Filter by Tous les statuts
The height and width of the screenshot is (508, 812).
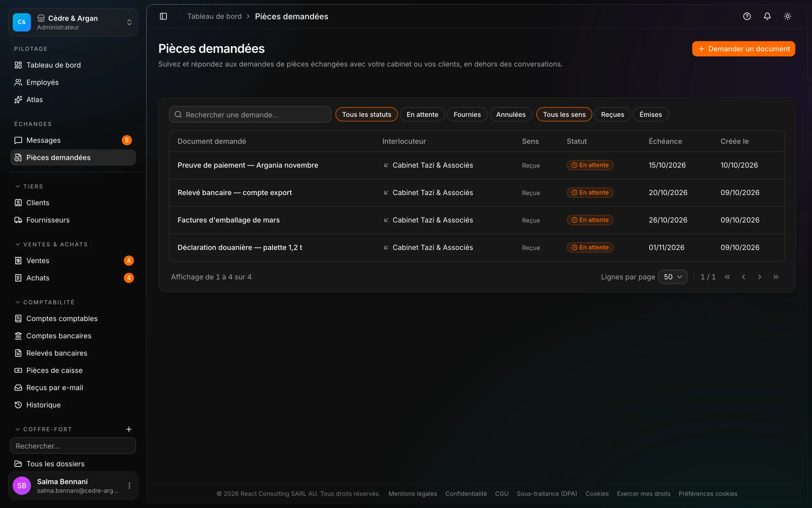pos(366,114)
